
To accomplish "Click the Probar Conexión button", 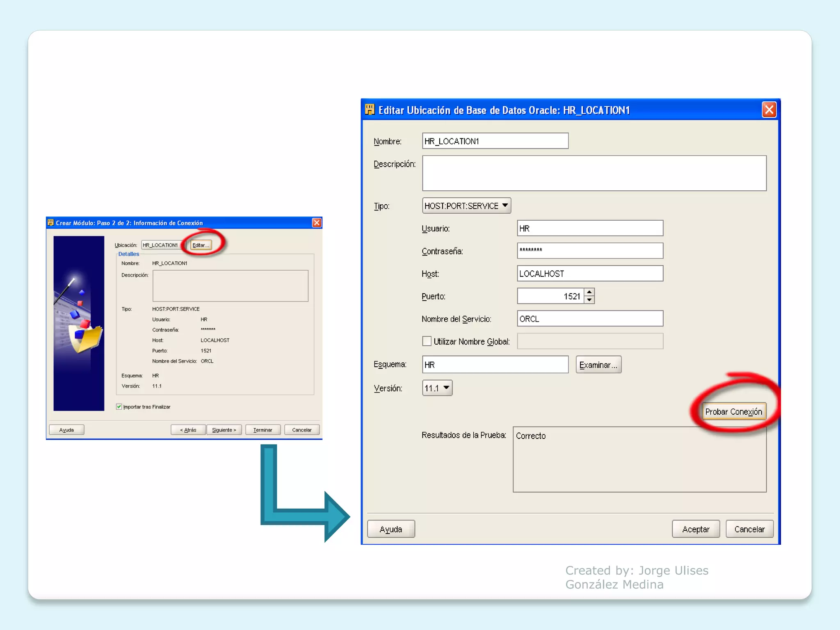I will point(733,411).
